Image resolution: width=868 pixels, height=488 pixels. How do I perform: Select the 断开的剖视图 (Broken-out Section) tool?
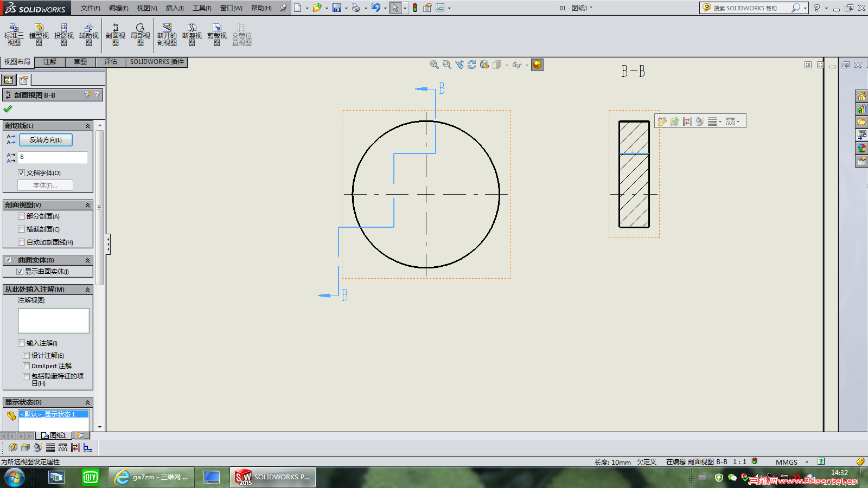click(x=167, y=35)
